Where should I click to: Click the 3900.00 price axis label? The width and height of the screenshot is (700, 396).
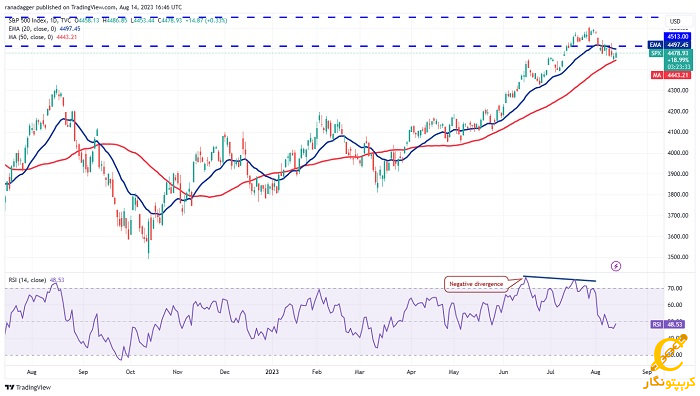[x=678, y=174]
